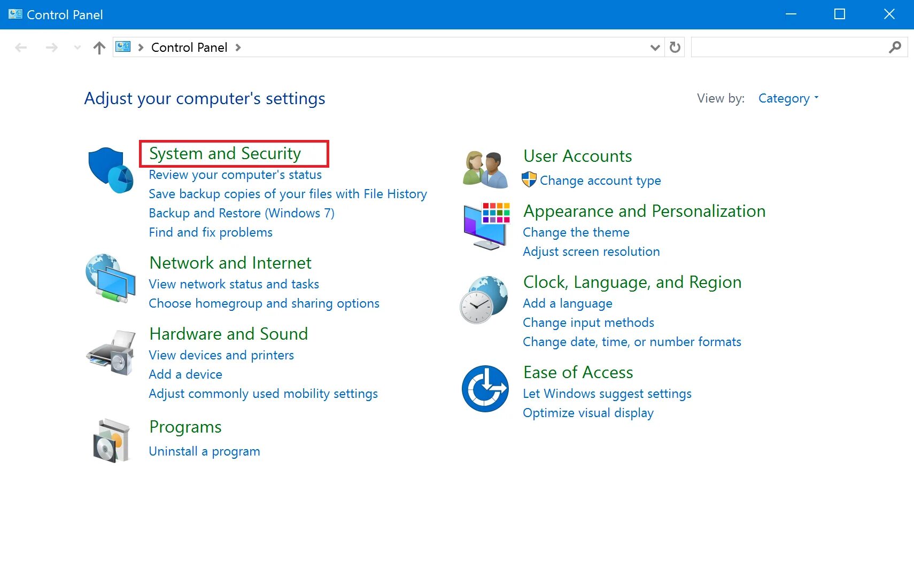This screenshot has width=914, height=588.
Task: Click Find and fix problems
Action: [x=211, y=232]
